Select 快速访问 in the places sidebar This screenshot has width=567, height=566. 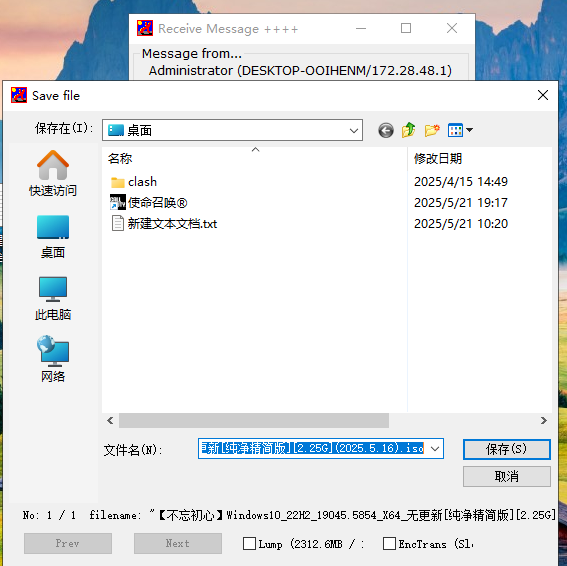pyautogui.click(x=53, y=173)
